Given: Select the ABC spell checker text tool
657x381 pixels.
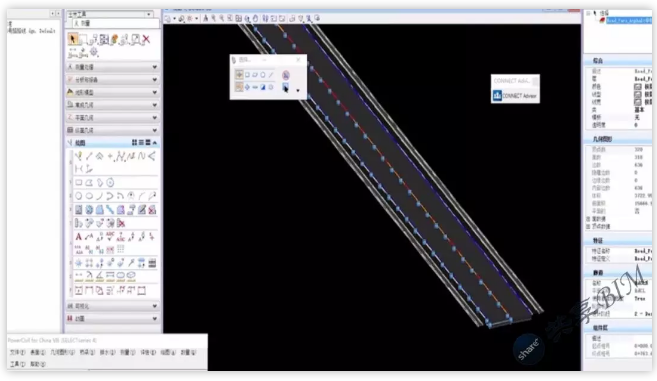Looking at the screenshot, I should 110,236.
